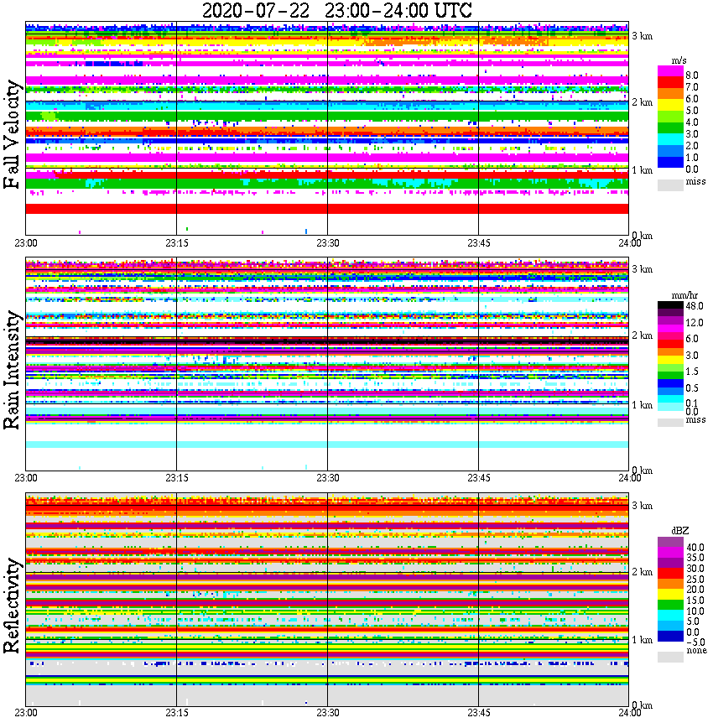Click the "2 km" height label on the Reflectivity panel
713x728 pixels.
pos(642,571)
